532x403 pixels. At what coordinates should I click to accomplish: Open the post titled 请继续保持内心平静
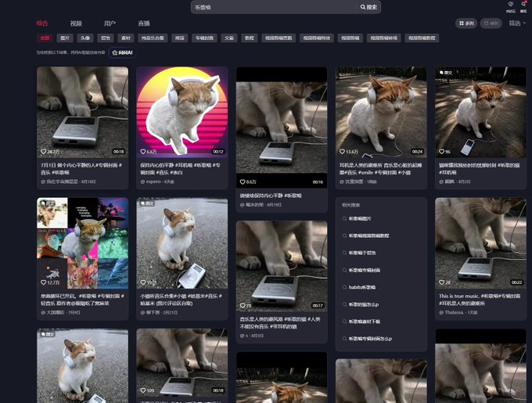(271, 196)
